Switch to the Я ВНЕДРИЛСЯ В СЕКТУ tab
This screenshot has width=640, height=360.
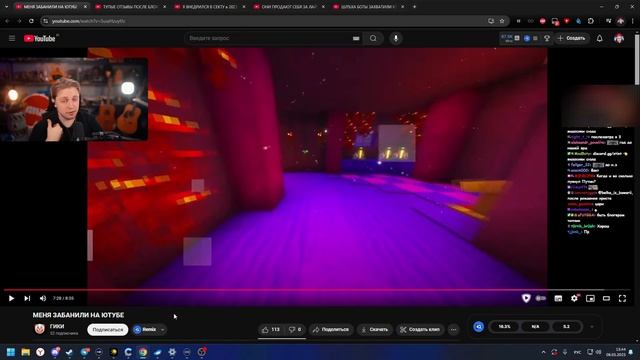tap(209, 7)
